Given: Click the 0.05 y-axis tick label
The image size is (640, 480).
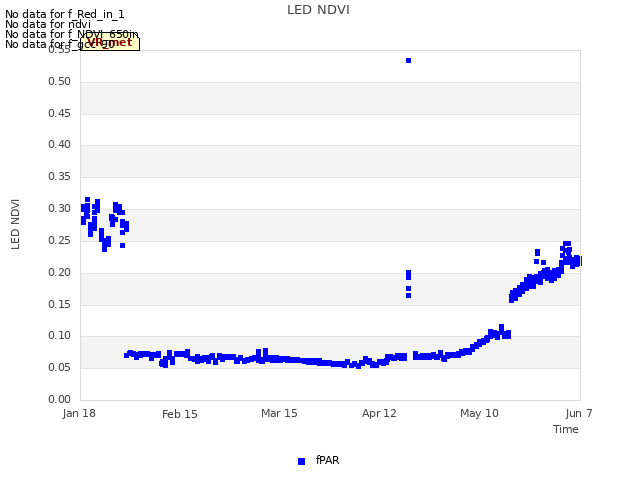Looking at the screenshot, I should [60, 367].
